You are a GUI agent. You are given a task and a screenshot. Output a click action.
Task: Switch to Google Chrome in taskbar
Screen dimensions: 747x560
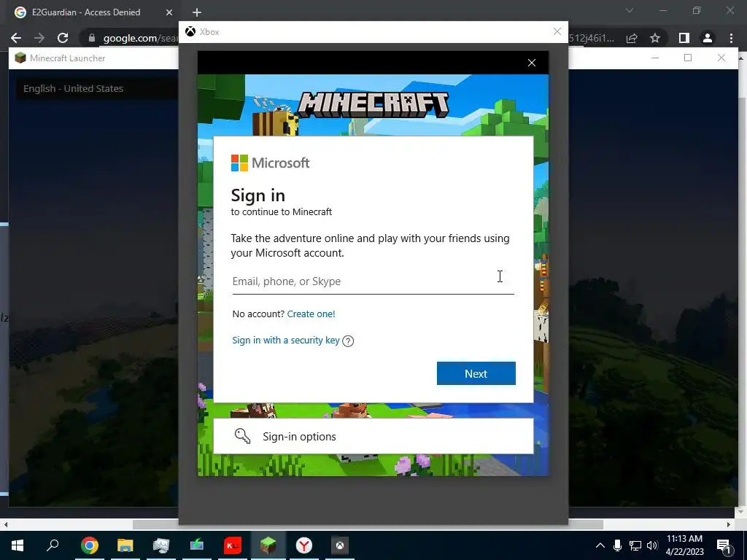[90, 545]
